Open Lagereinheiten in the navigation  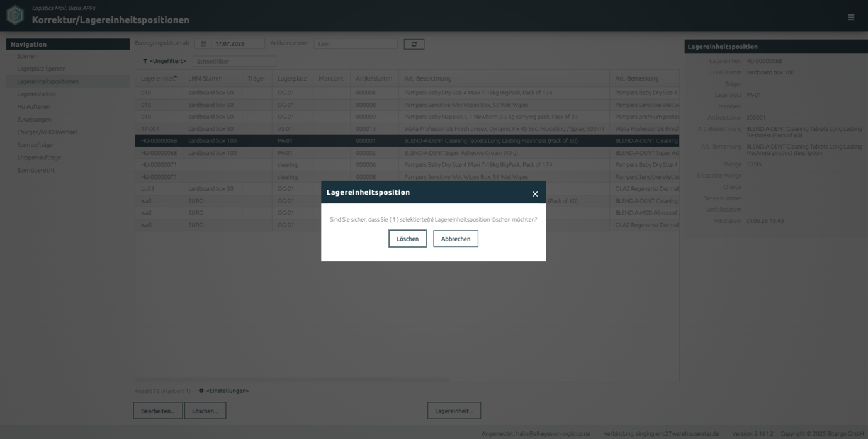[37, 94]
